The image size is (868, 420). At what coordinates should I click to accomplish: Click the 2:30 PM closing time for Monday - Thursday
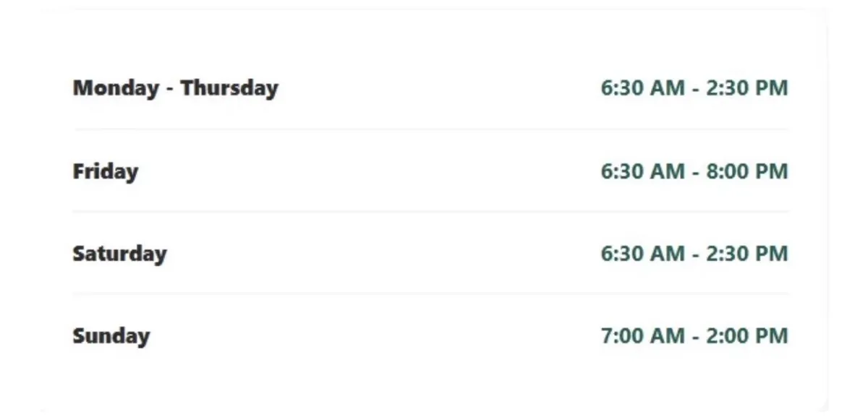[x=746, y=88]
